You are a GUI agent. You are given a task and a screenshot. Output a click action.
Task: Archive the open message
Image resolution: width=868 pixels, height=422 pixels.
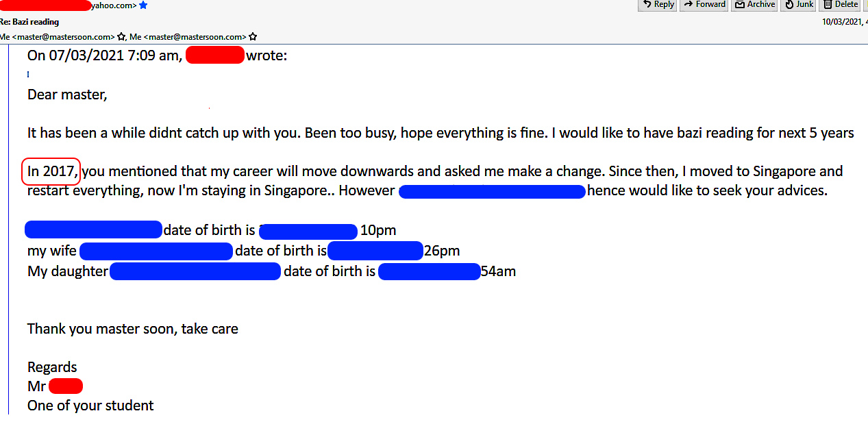click(x=754, y=5)
